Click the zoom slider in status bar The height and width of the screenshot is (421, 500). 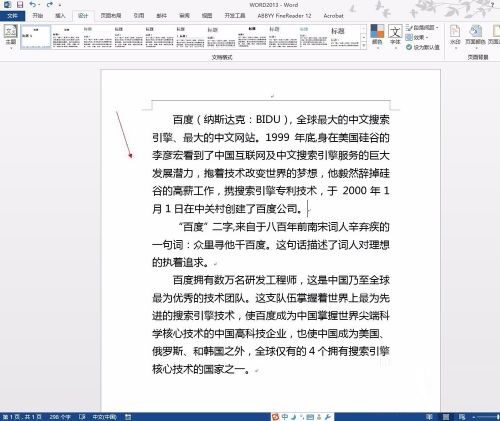pyautogui.click(x=488, y=417)
